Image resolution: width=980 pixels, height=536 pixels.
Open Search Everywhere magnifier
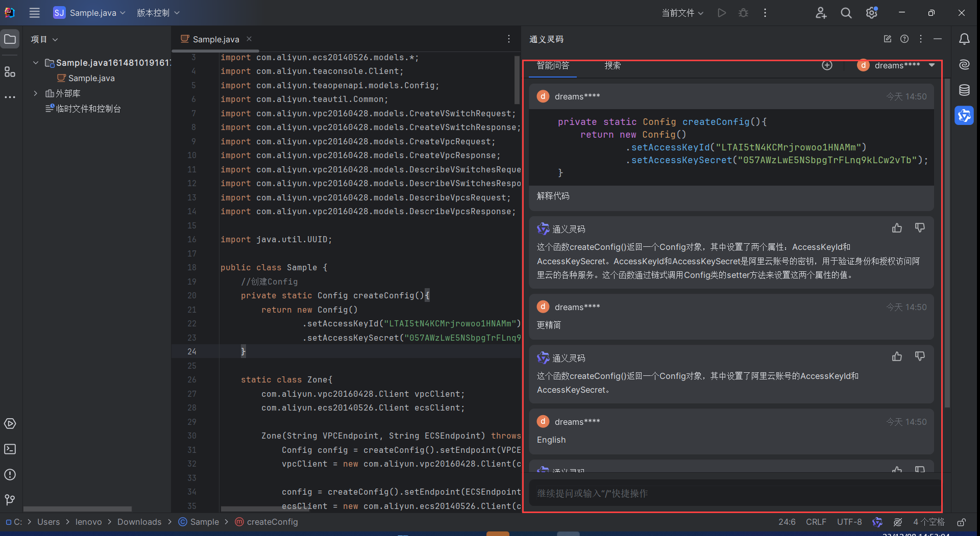click(x=846, y=13)
